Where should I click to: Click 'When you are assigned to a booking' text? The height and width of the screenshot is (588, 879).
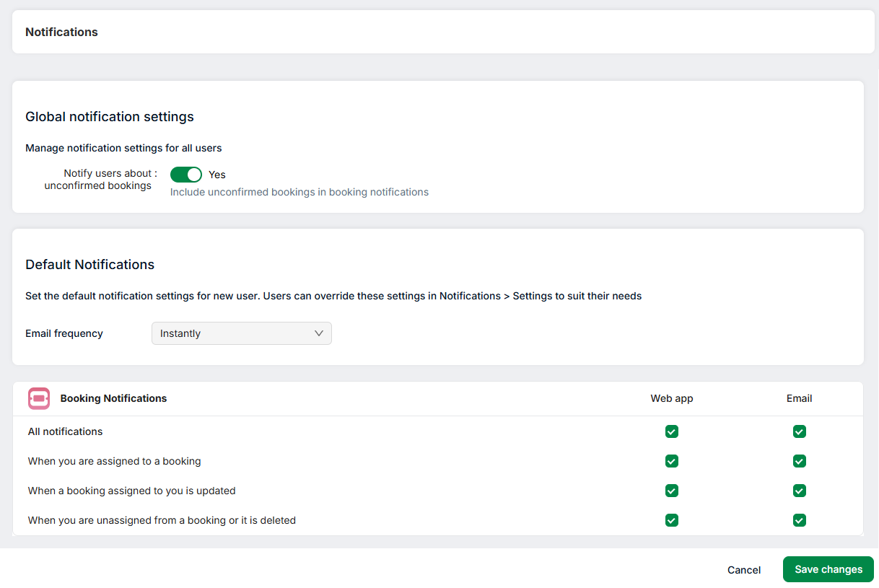pos(114,461)
